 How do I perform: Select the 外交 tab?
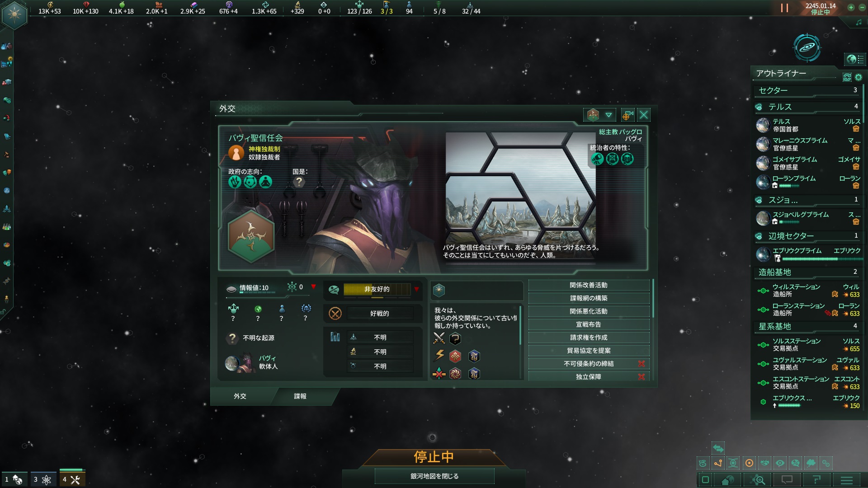click(240, 396)
